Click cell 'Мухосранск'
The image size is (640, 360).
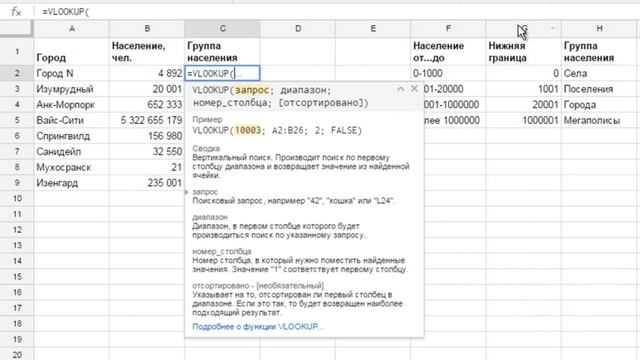[x=72, y=167]
